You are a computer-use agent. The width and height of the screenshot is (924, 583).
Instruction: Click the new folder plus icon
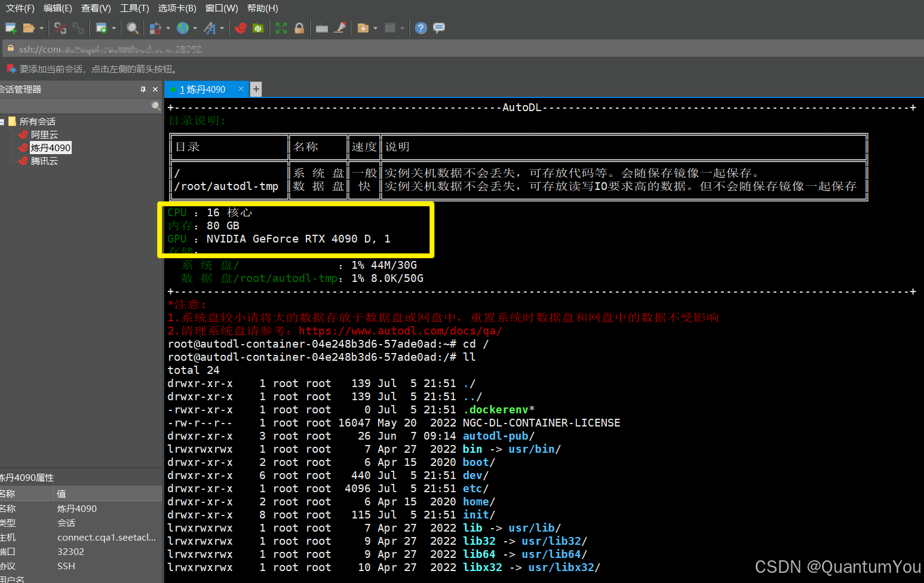[x=363, y=28]
